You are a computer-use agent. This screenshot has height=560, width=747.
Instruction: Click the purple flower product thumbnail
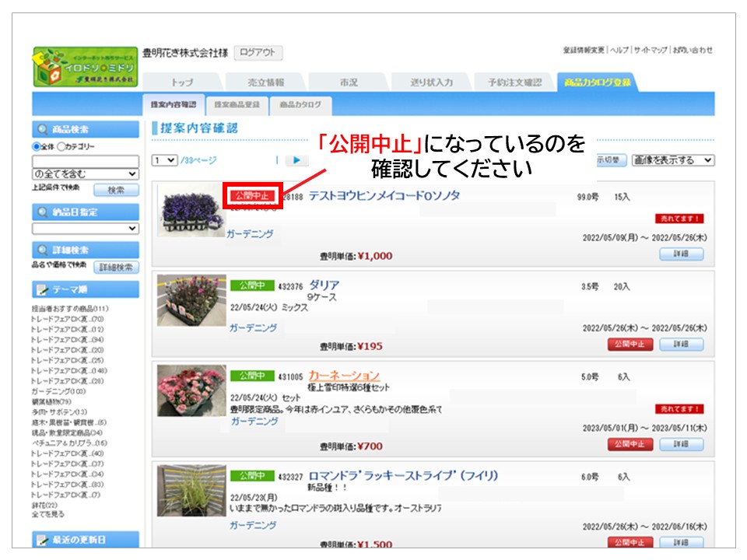coord(181,209)
